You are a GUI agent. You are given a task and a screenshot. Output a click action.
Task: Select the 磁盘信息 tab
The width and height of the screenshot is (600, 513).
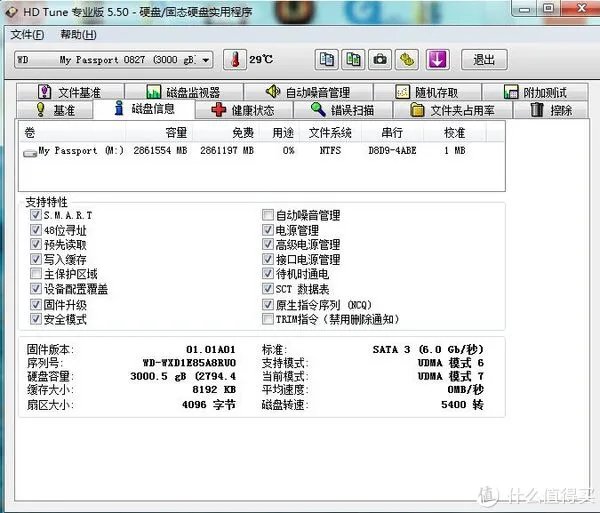click(x=145, y=109)
